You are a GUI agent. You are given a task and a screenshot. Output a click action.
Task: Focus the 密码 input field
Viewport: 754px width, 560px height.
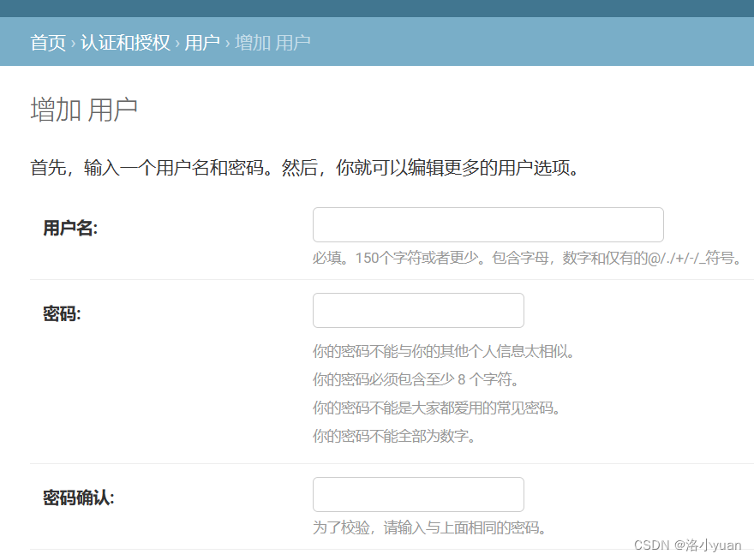click(418, 311)
